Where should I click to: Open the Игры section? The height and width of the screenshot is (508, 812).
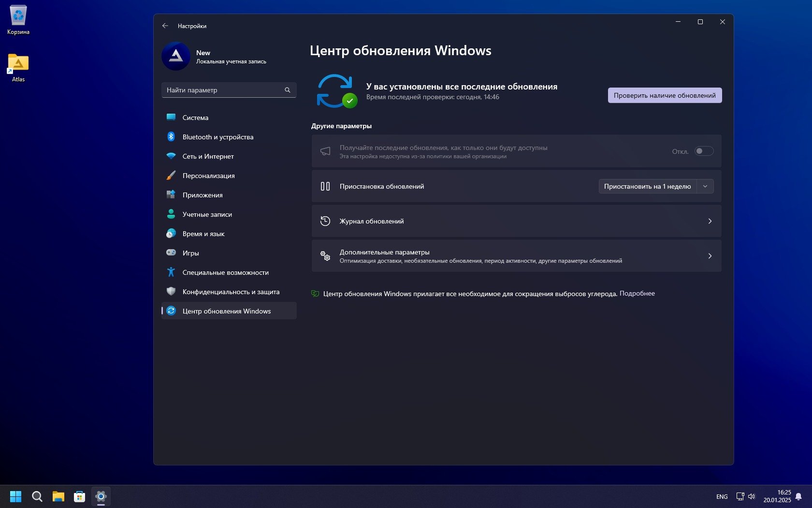tap(229, 253)
